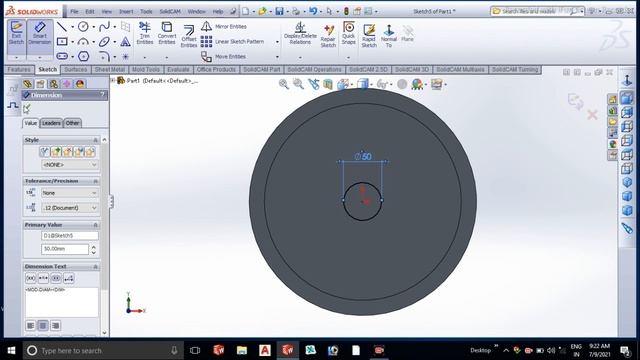The height and width of the screenshot is (360, 640).
Task: Click dimension value stepper arrows
Action: [x=94, y=249]
